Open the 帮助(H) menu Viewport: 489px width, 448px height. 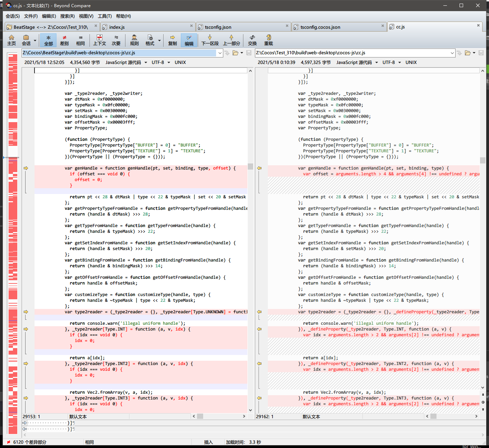click(123, 16)
